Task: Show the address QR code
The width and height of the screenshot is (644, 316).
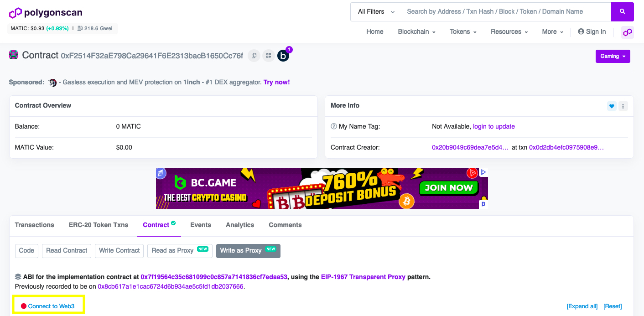Action: tap(269, 56)
